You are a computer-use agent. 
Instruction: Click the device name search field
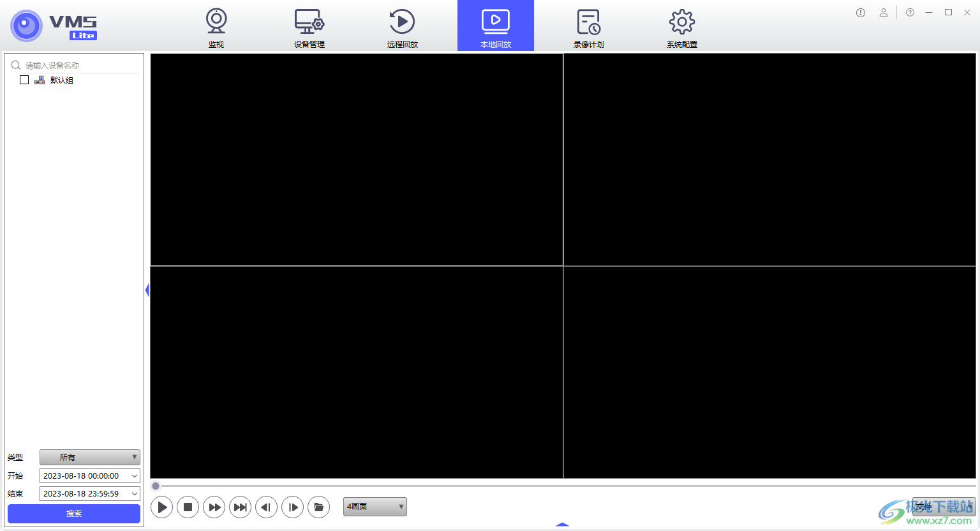[x=80, y=65]
